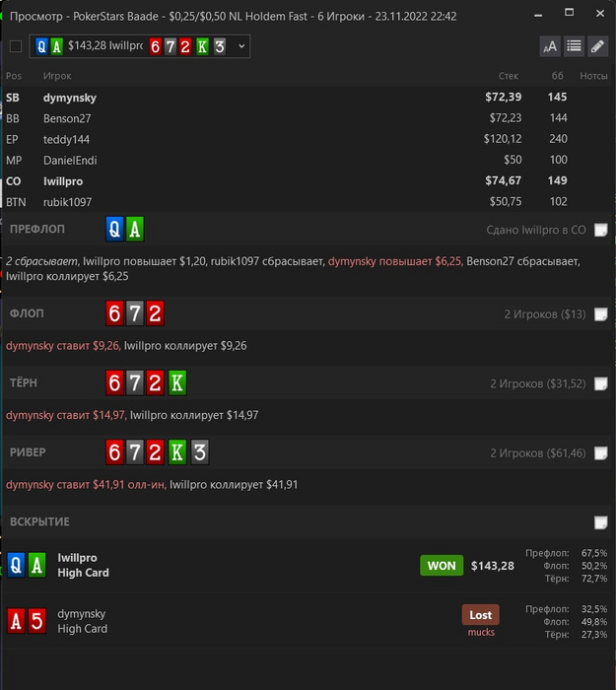The image size is (616, 690).
Task: Click the ФЛОП street header
Action: point(27,313)
